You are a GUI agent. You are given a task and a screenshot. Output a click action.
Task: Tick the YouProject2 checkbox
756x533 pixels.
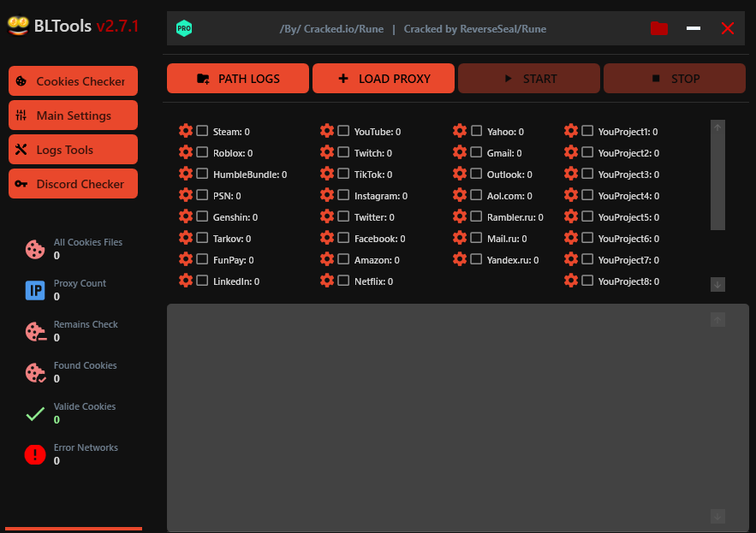pos(587,152)
